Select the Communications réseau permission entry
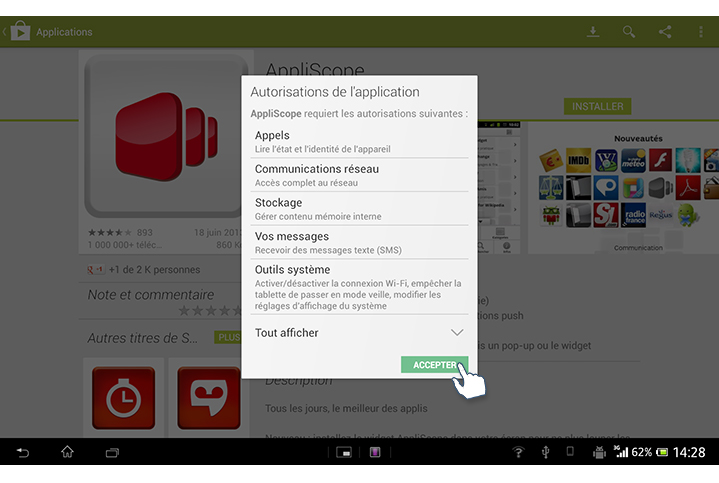 pos(359,175)
